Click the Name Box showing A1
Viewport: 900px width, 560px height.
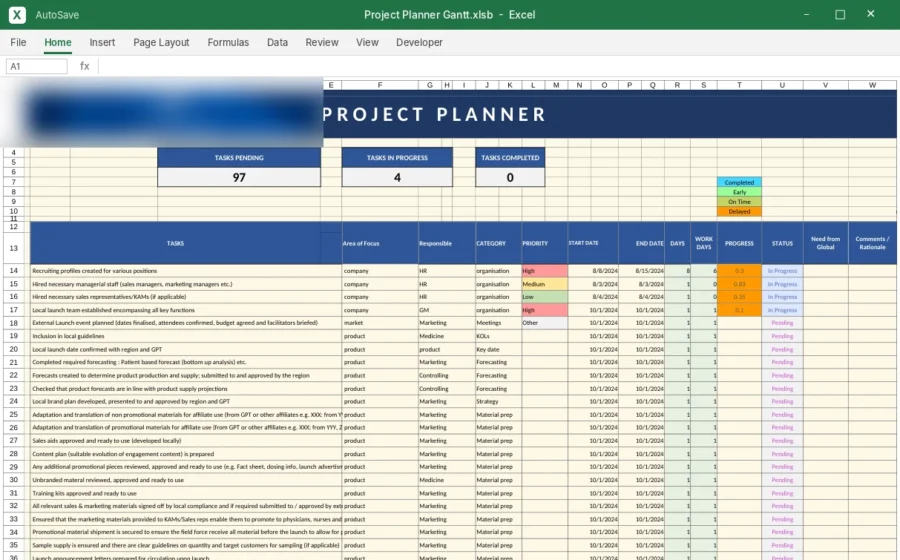[x=37, y=67]
